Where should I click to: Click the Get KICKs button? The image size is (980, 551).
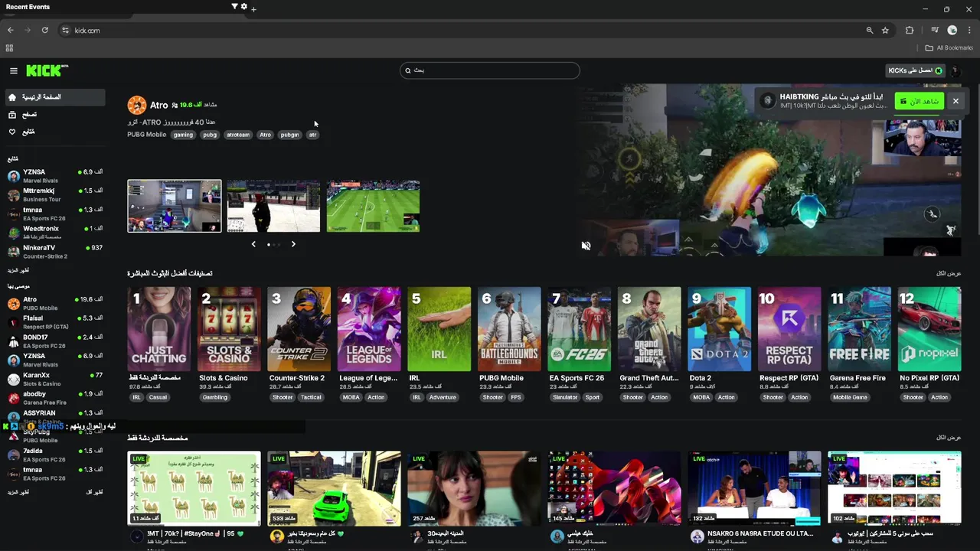(915, 70)
